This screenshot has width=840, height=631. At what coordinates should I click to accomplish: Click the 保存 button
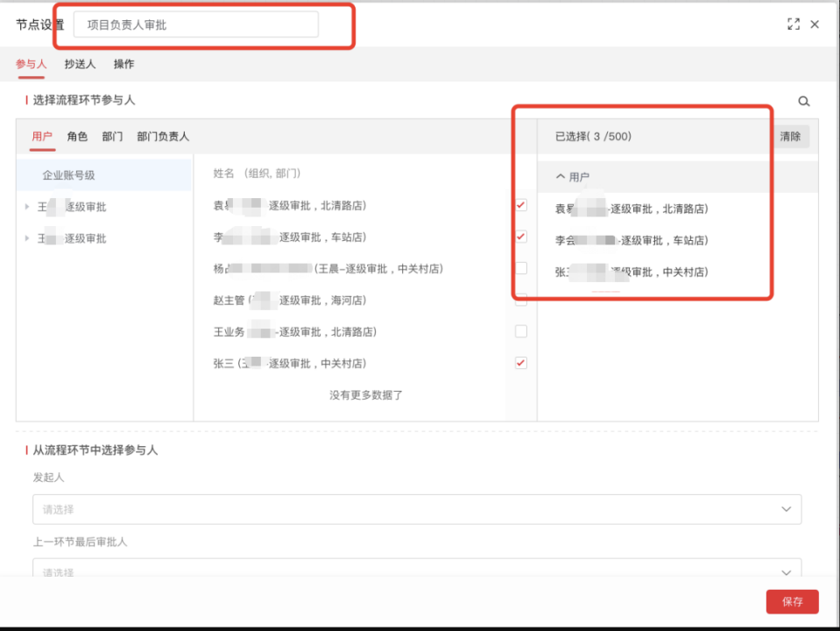(792, 601)
